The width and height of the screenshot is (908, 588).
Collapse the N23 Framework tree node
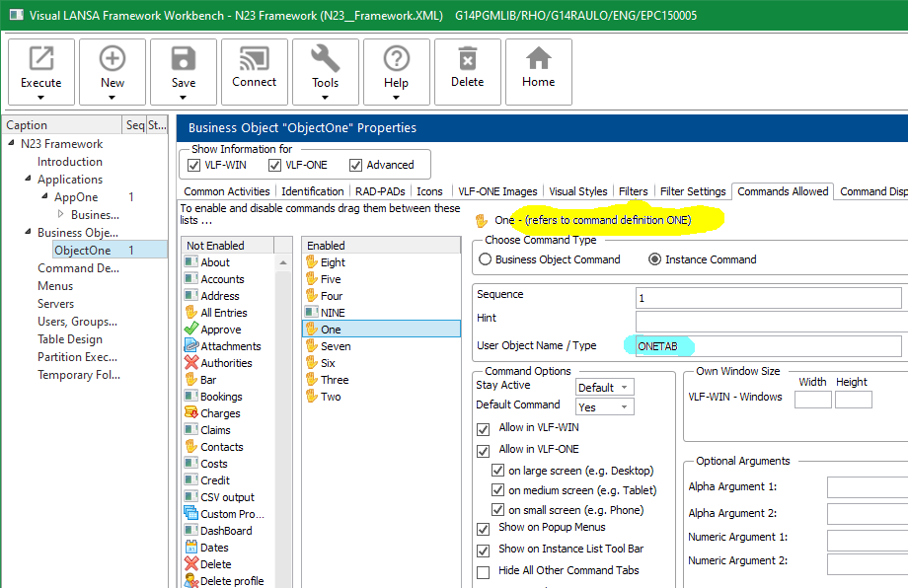pos(11,142)
